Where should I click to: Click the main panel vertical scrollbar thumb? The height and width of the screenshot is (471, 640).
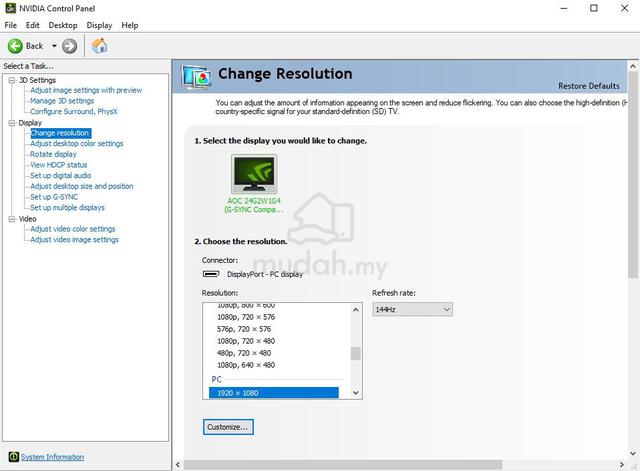click(633, 175)
